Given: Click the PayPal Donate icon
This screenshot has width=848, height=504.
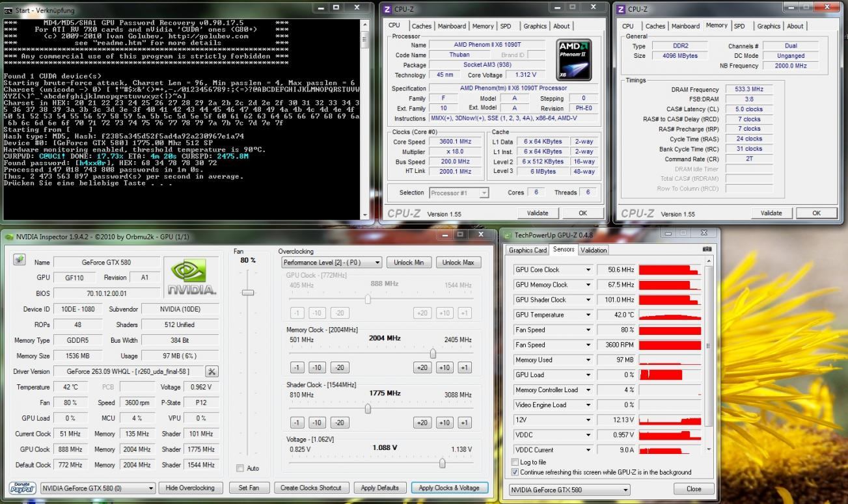Looking at the screenshot, I should (x=22, y=488).
